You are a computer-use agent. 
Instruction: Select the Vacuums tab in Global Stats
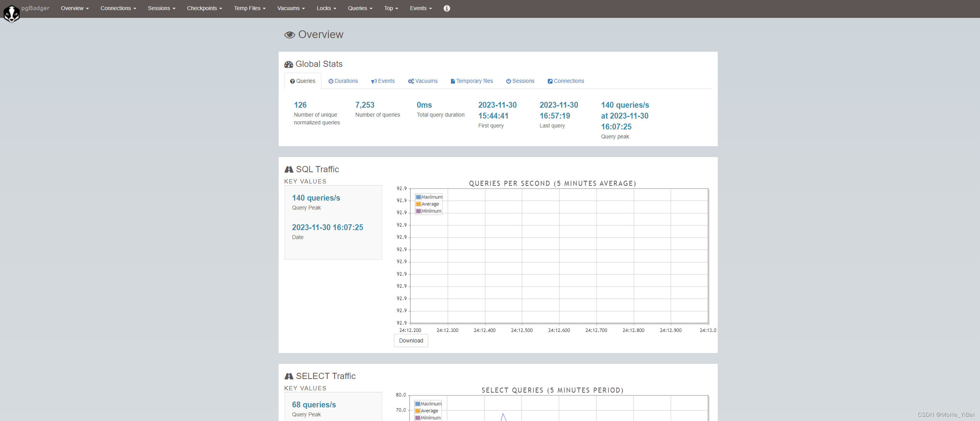tap(423, 81)
